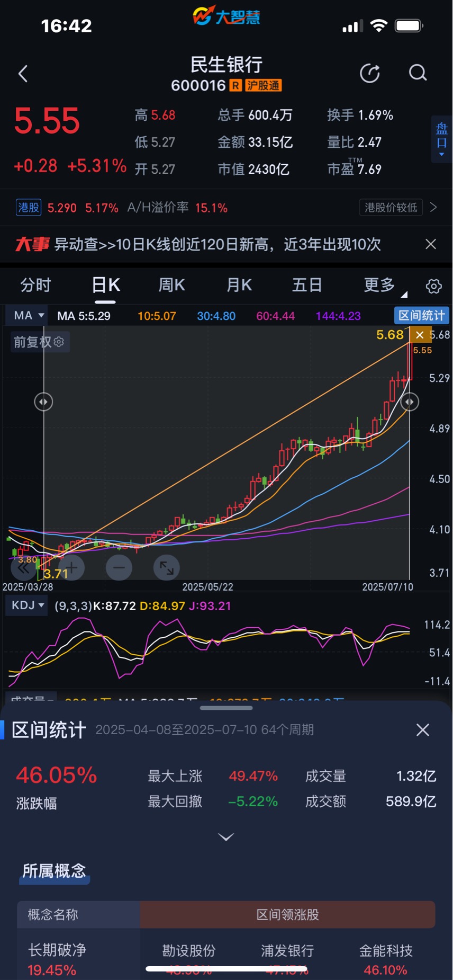
Task: Tap the 2025/05/22 date axis label
Action: click(x=207, y=587)
